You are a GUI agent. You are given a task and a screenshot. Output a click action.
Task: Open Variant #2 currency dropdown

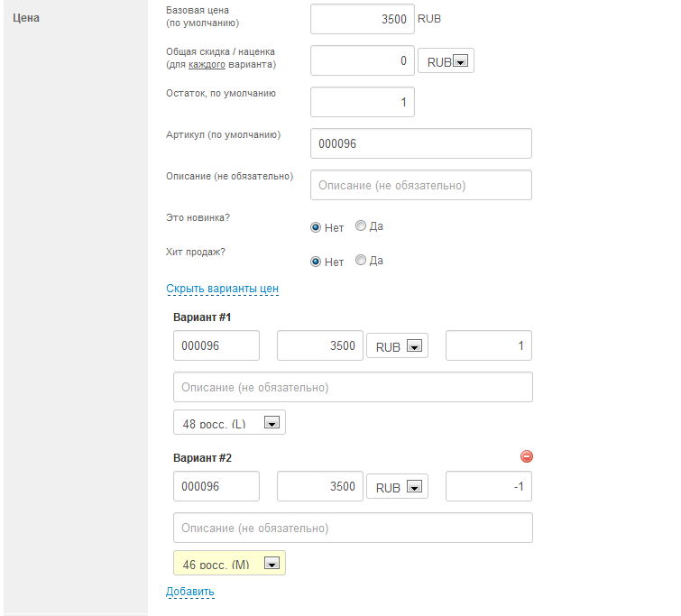coord(398,487)
